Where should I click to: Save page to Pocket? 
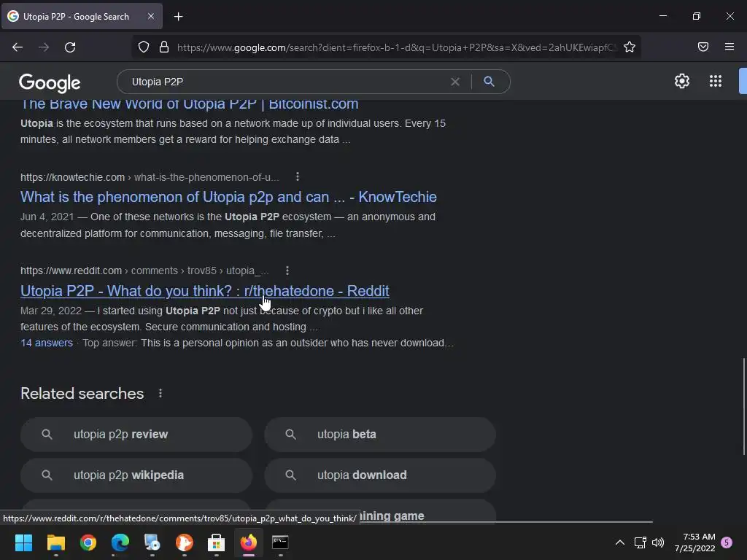tap(703, 47)
